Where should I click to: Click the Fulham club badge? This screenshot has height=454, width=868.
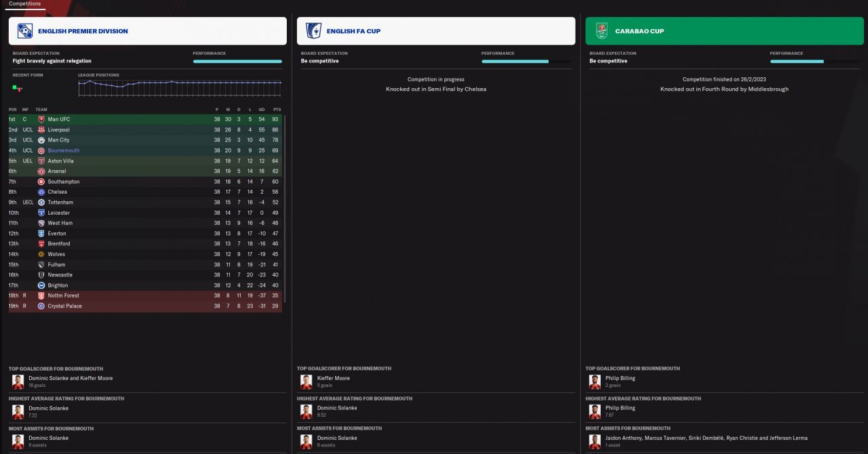pyautogui.click(x=41, y=264)
